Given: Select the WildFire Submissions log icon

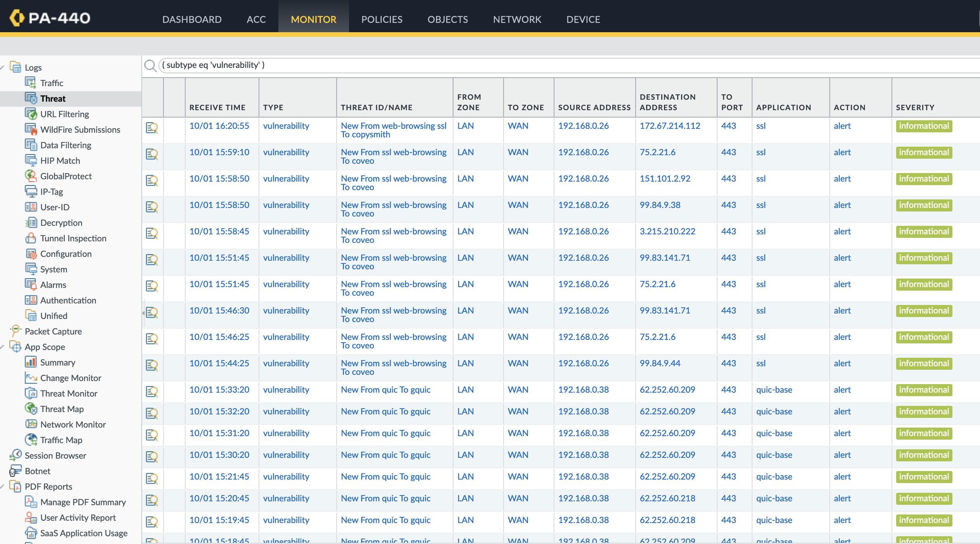Looking at the screenshot, I should (x=31, y=129).
